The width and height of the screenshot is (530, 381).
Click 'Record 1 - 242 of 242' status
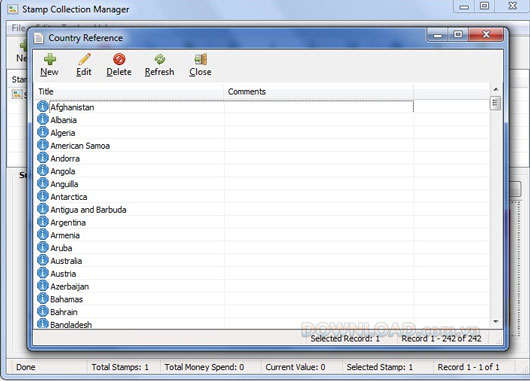click(441, 338)
